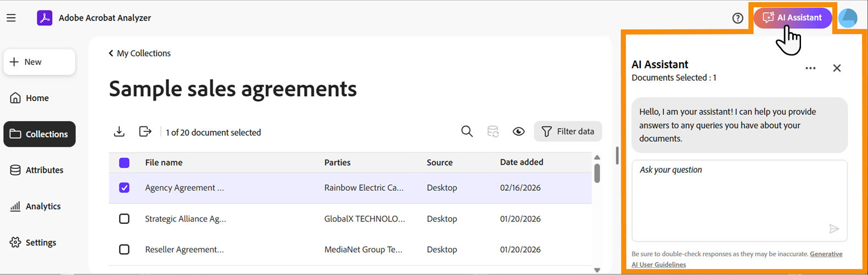
Task: Sort by Date added column header
Action: (522, 162)
